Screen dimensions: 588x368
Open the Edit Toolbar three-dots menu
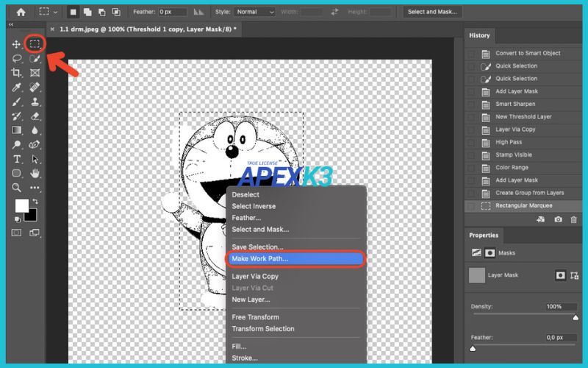coord(35,188)
